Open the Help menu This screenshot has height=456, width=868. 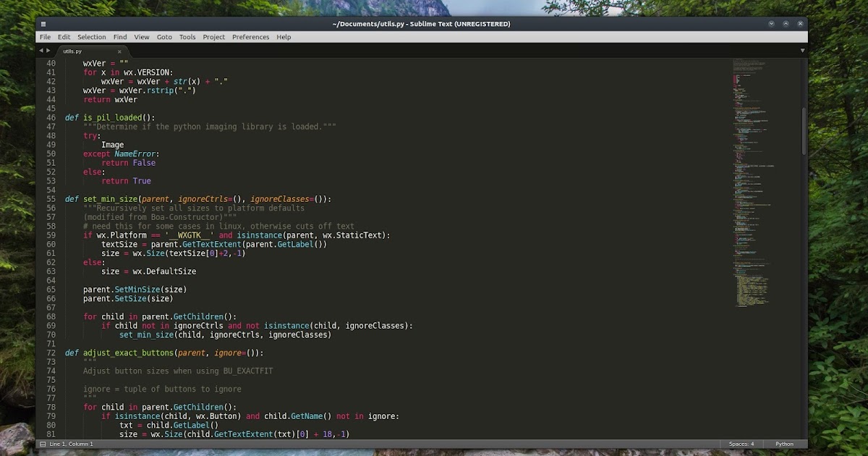pyautogui.click(x=284, y=36)
